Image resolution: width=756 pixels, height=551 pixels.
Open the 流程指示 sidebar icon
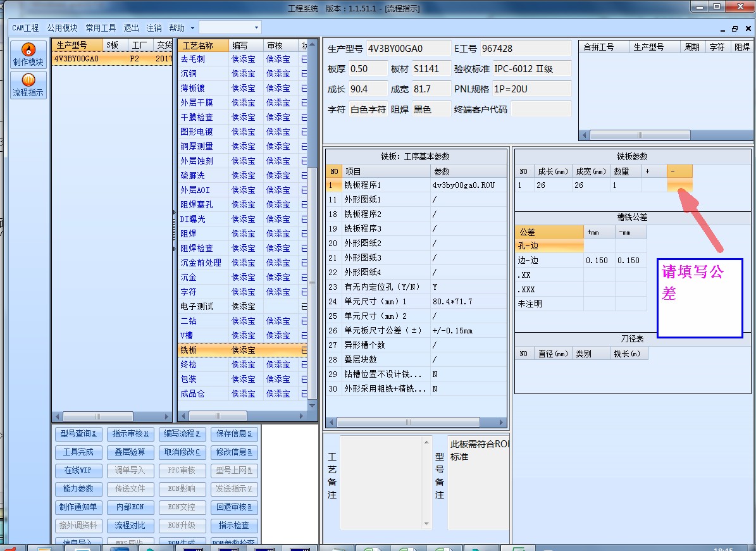[x=28, y=85]
